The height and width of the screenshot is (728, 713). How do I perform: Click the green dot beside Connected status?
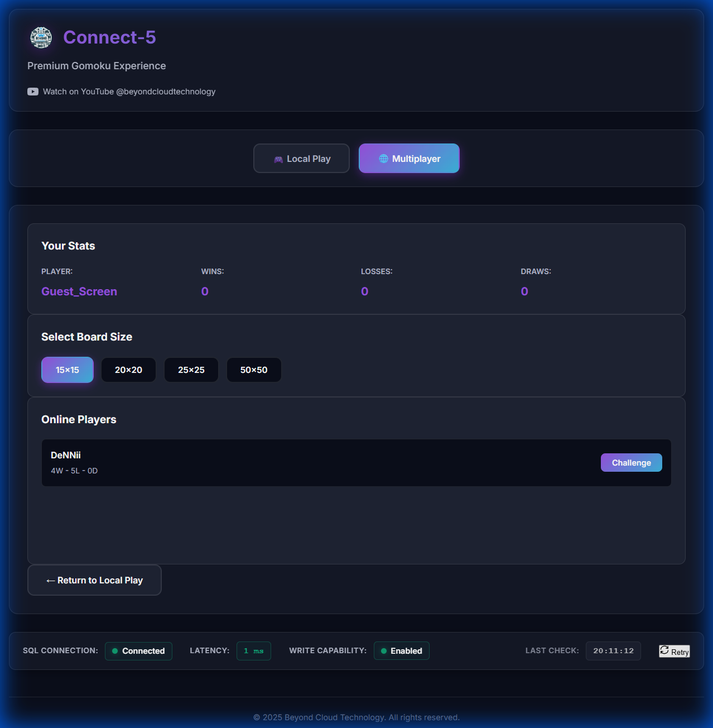pyautogui.click(x=115, y=651)
